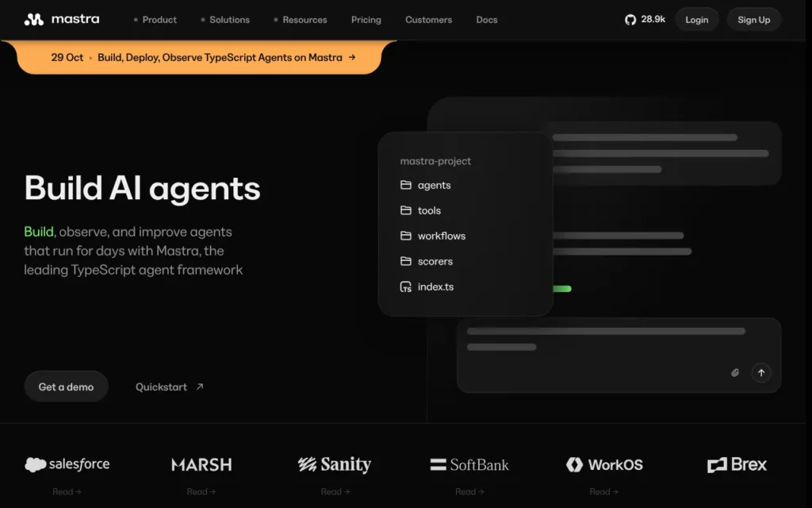Click the index.ts TypeScript file icon

(x=406, y=287)
